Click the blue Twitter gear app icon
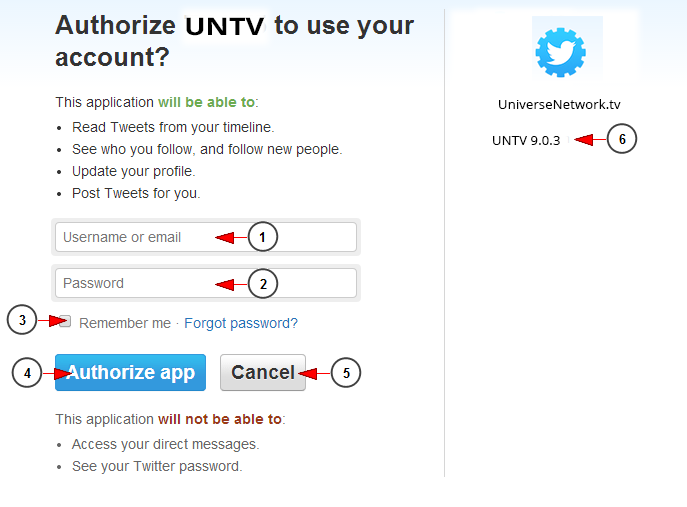Viewport: 687px width, 507px height. pos(560,52)
